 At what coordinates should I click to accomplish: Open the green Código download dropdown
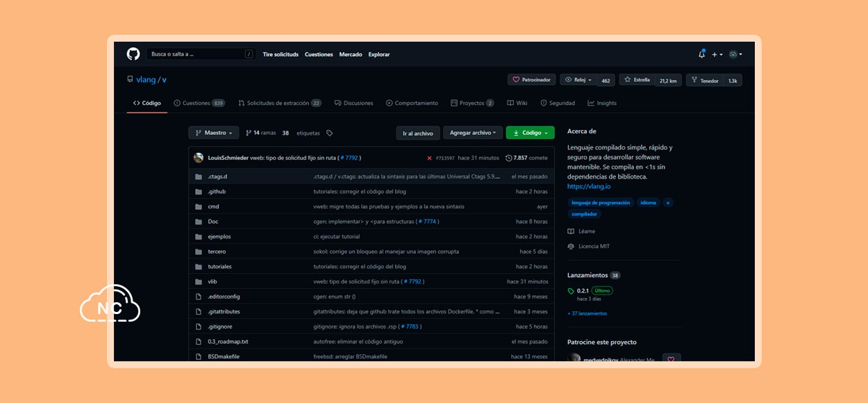tap(531, 133)
